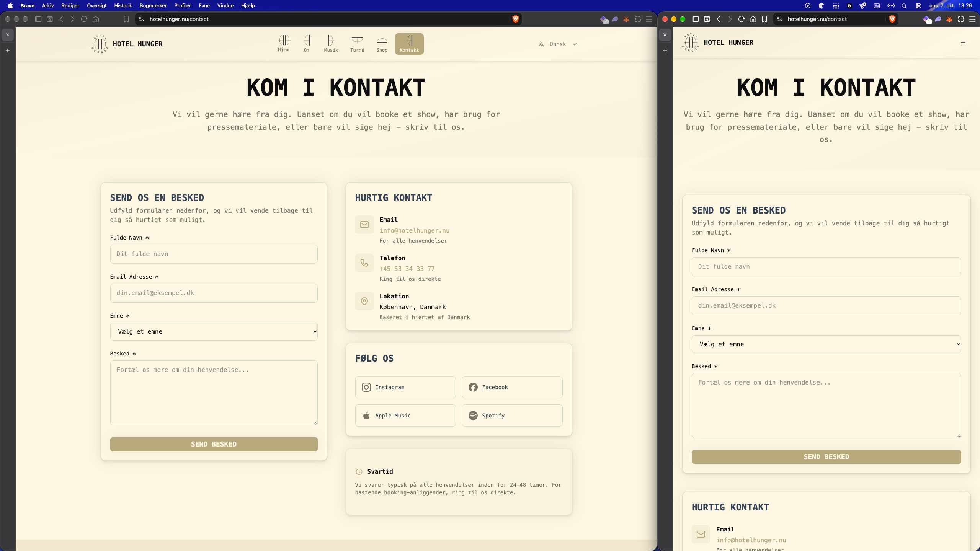Add new tab in right window sidebar
Image resolution: width=980 pixels, height=551 pixels.
click(665, 51)
